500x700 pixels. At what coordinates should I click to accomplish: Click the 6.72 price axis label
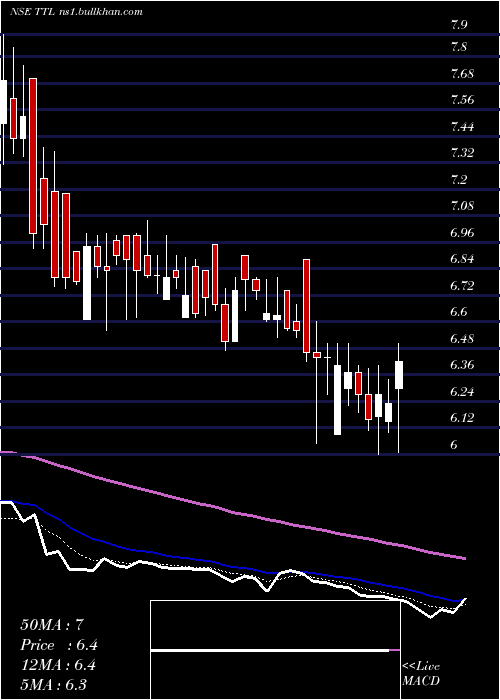tap(462, 285)
